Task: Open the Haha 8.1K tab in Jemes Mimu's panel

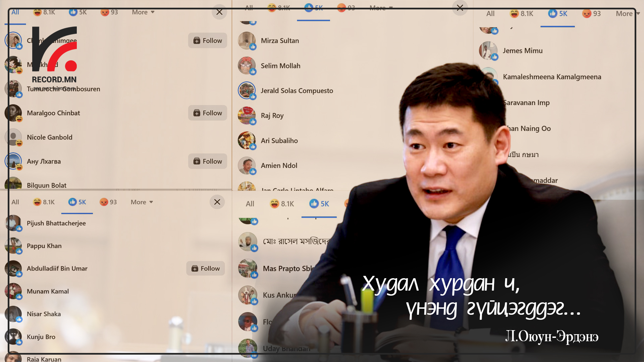Action: (x=521, y=13)
